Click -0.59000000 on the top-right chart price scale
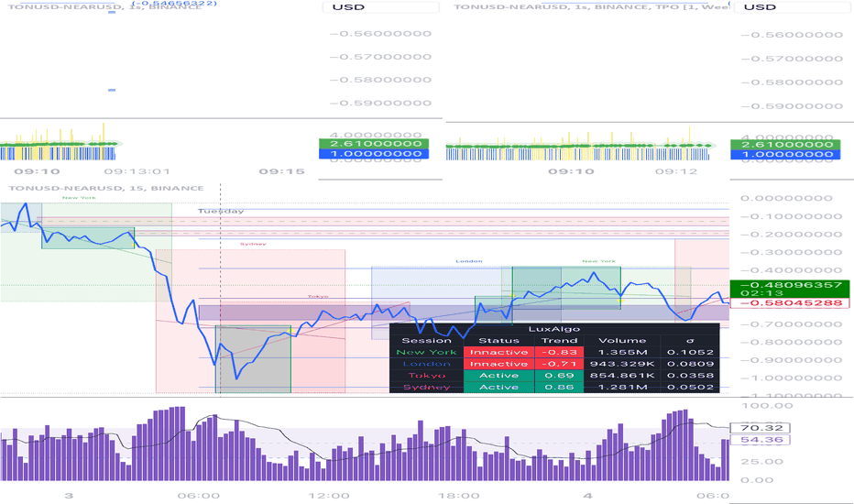Screen dimensions: 854x504 (793, 106)
